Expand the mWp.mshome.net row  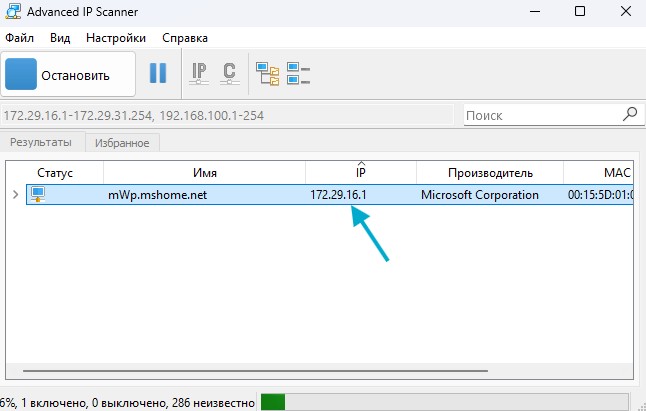[16, 194]
